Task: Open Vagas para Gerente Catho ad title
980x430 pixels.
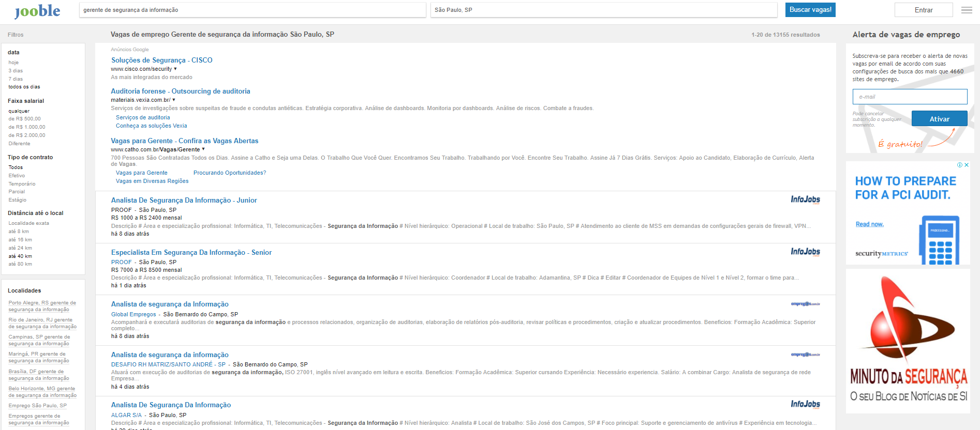Action: click(185, 141)
